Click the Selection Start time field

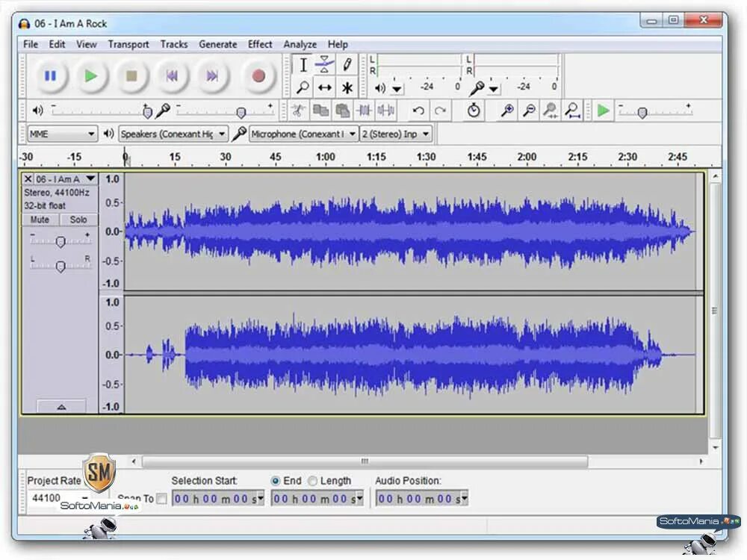218,499
